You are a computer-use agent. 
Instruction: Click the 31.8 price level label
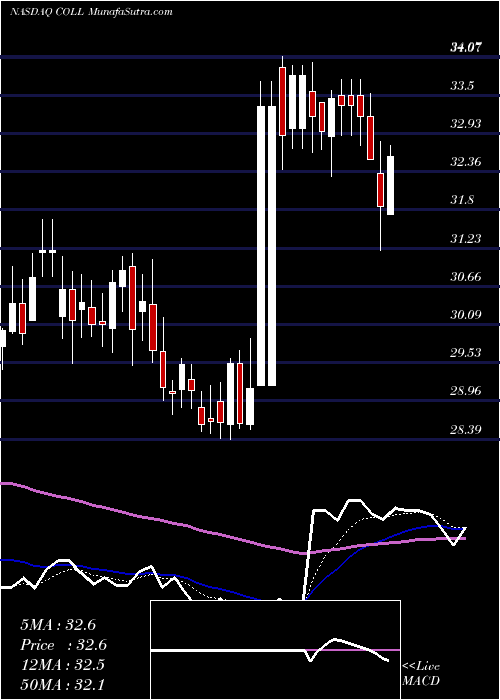pyautogui.click(x=462, y=200)
